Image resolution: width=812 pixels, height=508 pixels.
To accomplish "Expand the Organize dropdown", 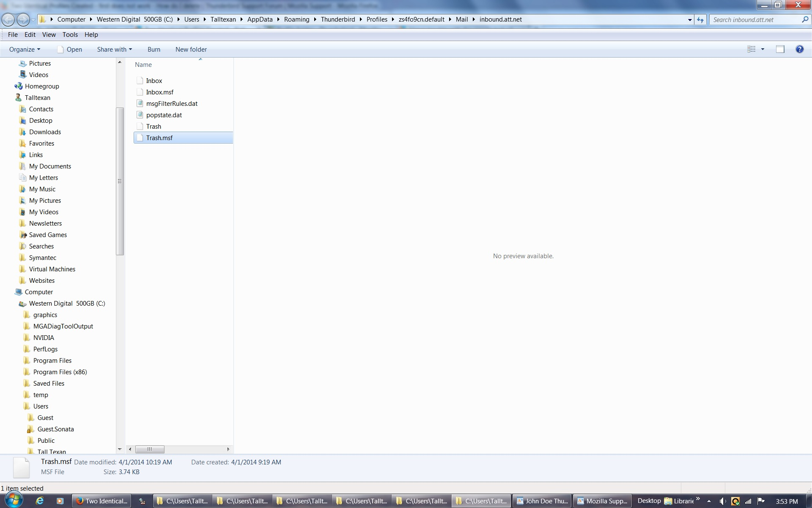I will [25, 49].
